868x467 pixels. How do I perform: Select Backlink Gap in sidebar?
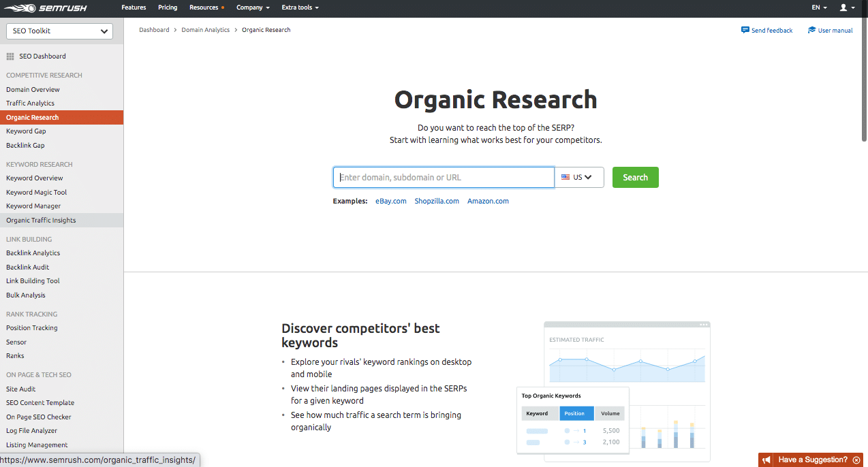pos(25,145)
